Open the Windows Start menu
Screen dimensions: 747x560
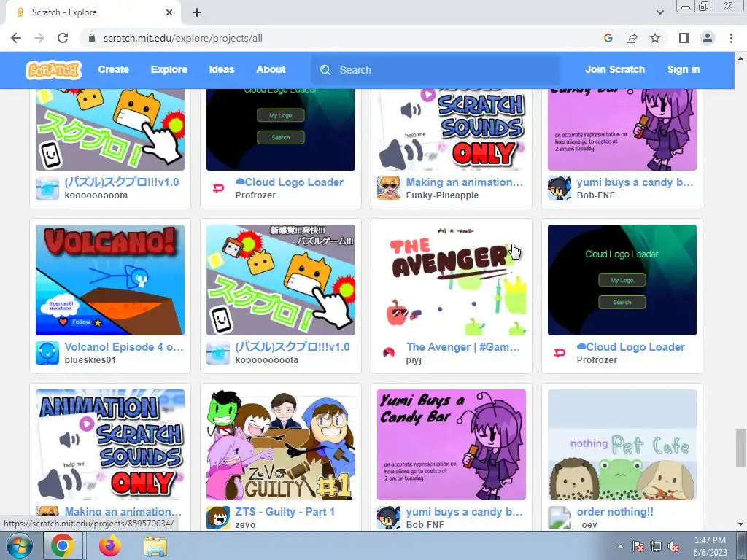click(19, 545)
